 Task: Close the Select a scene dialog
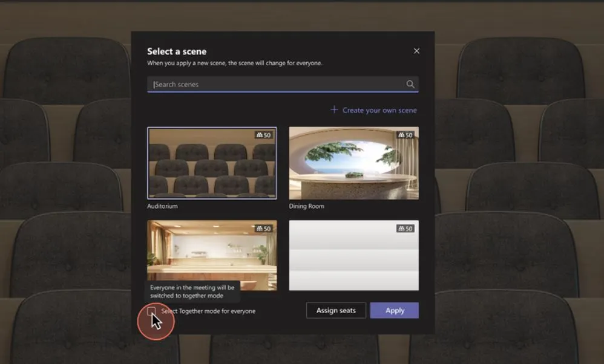click(x=416, y=51)
